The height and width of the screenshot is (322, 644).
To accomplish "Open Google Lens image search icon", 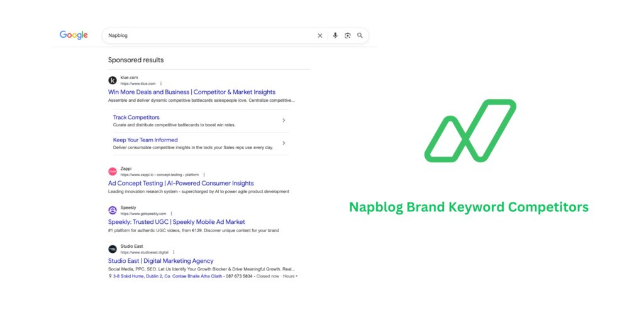I will coord(347,36).
